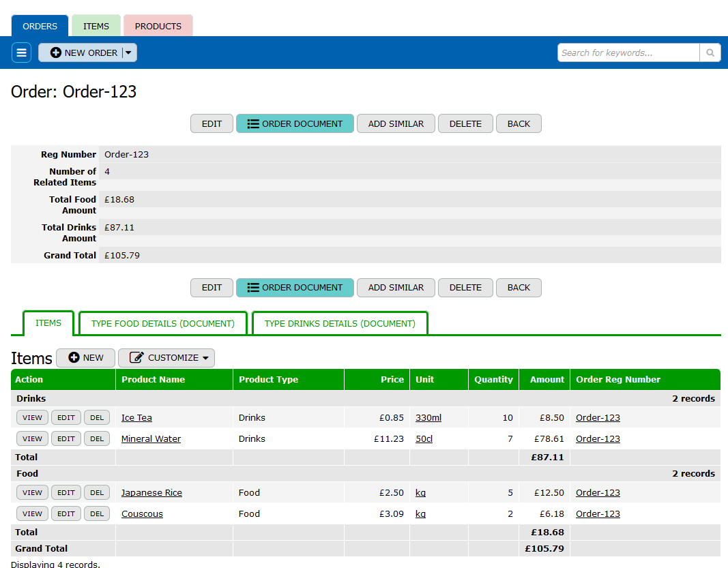Switch to the Products tab
728x568 pixels.
158,26
